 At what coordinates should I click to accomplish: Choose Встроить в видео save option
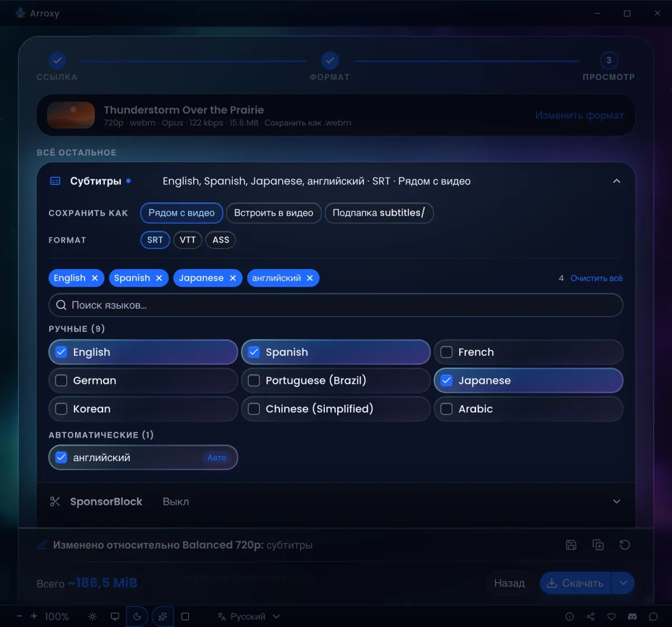point(274,213)
